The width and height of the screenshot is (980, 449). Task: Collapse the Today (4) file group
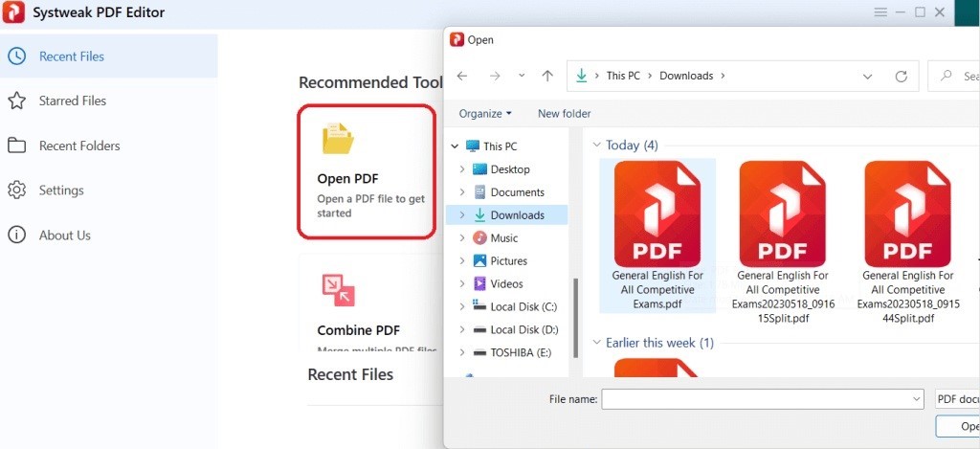pyautogui.click(x=596, y=146)
